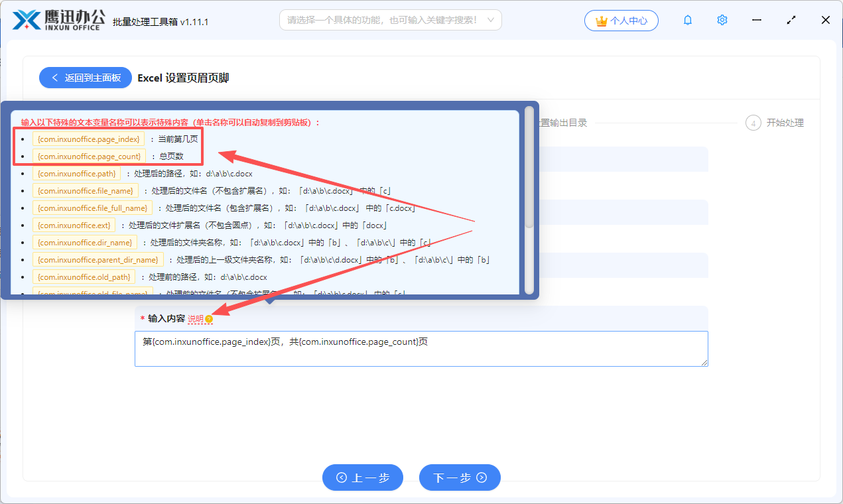
Task: Click the notification bell icon
Action: [687, 20]
